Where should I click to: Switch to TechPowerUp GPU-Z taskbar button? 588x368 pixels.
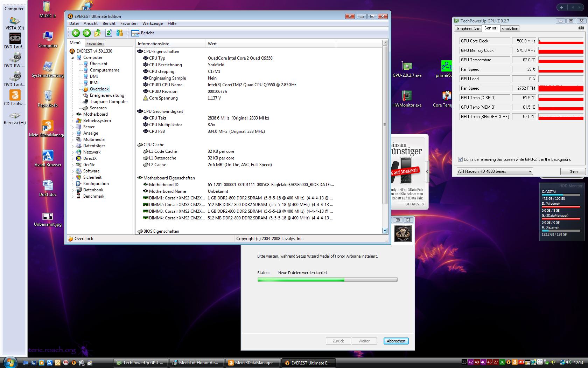[x=141, y=363]
